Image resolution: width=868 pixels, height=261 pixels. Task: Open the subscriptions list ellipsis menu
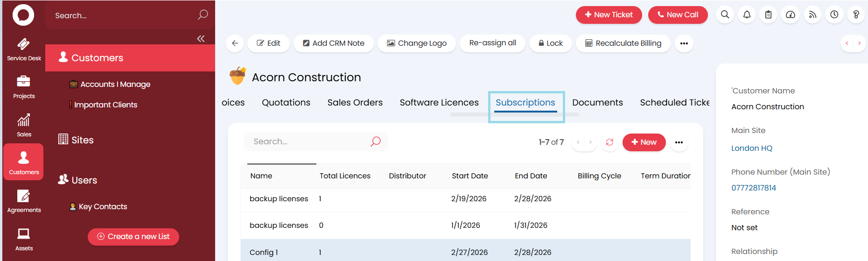679,142
